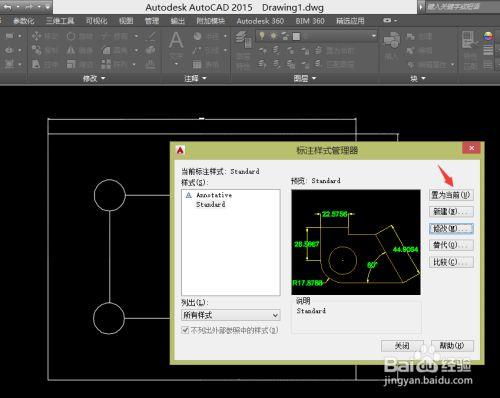Toggle the layer lightbulb on/off icon
The image size is (500, 398).
(262, 36)
